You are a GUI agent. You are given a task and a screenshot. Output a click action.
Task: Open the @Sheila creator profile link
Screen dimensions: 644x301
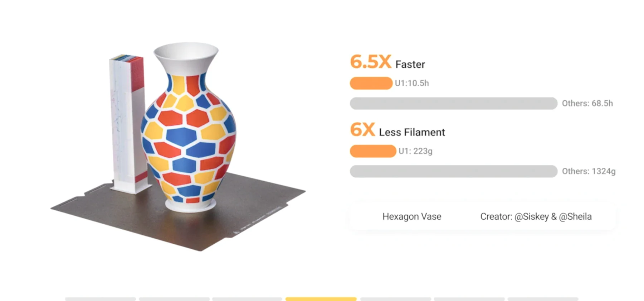tap(575, 216)
